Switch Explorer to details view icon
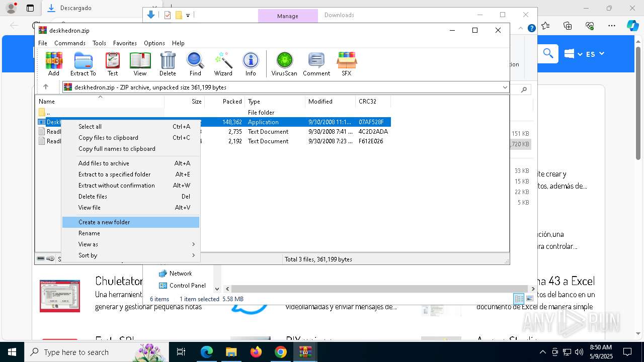Screen dimensions: 644x362 [519, 299]
